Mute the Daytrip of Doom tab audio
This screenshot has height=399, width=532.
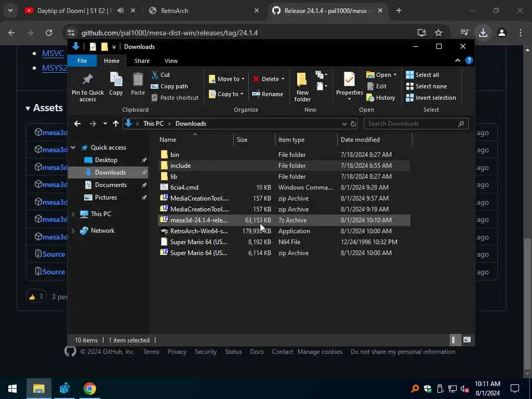click(121, 10)
